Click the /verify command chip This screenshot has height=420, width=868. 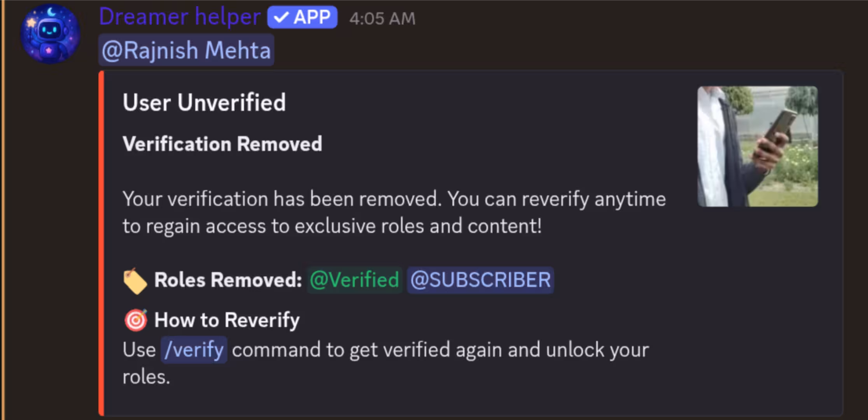coord(194,349)
